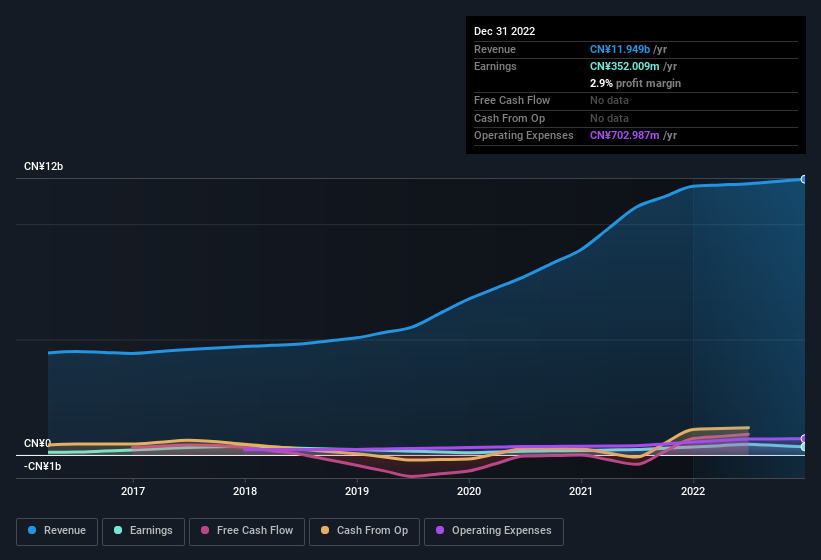Click the CN¥0 y-axis label
821x560 pixels.
38,443
